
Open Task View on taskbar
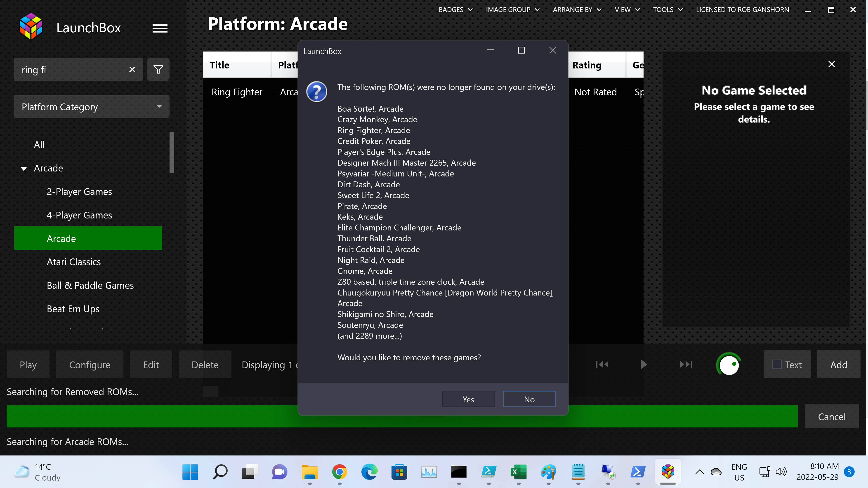[250, 472]
